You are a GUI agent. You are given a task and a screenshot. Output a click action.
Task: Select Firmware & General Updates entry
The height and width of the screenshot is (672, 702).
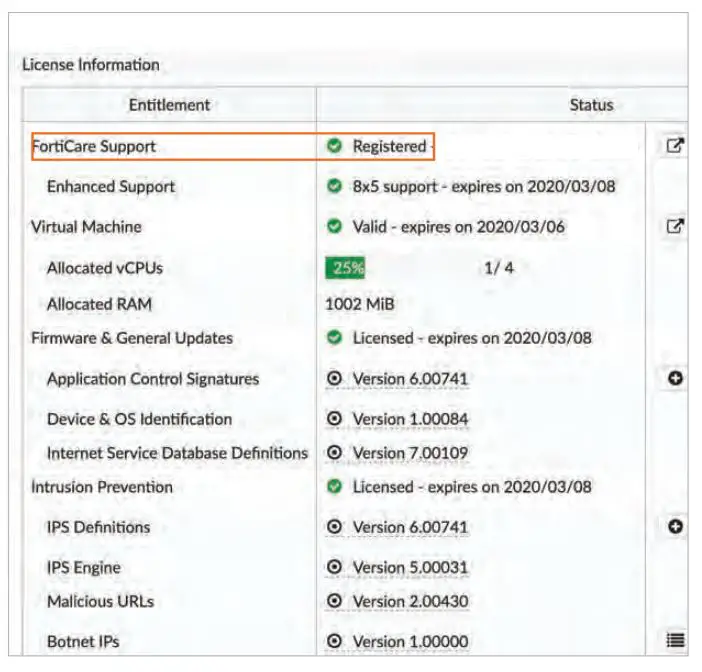[132, 338]
